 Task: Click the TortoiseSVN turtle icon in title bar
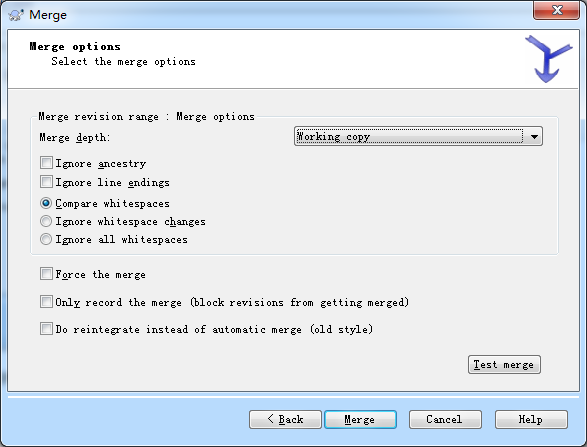click(x=16, y=15)
